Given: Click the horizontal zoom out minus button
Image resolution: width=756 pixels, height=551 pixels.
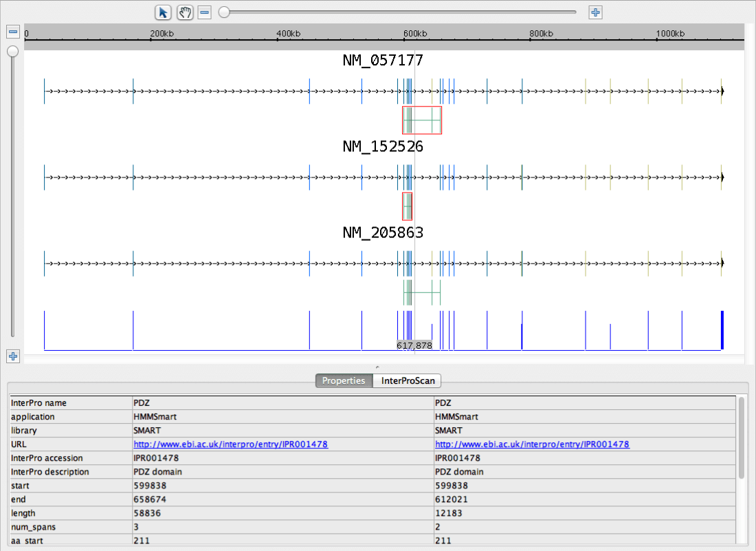Looking at the screenshot, I should pos(204,12).
